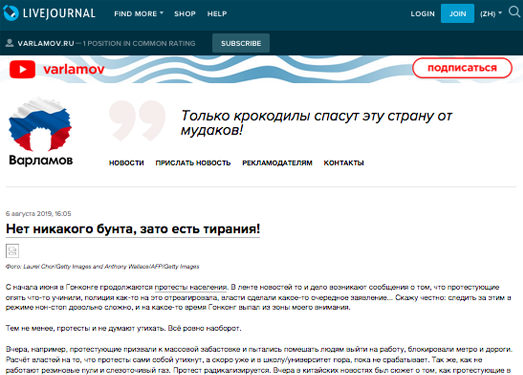The height and width of the screenshot is (375, 523).
Task: Click paragraph Тем не менее, протесты и не думают
Action: (x=123, y=328)
